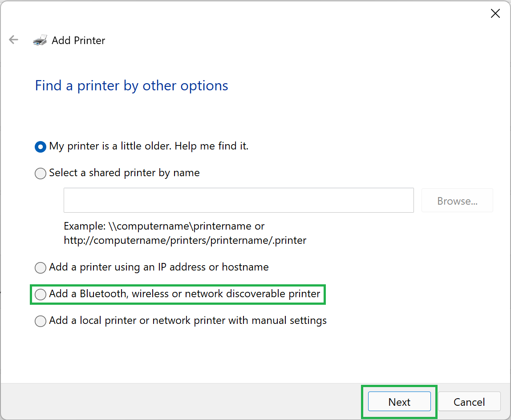Cancel the Add Printer wizard

469,401
